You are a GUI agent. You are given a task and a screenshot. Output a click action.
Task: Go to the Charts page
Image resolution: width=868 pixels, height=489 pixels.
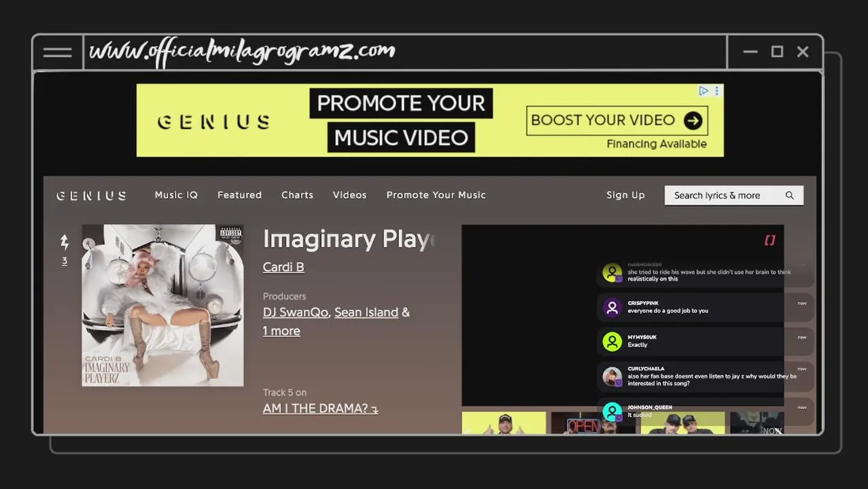point(297,195)
